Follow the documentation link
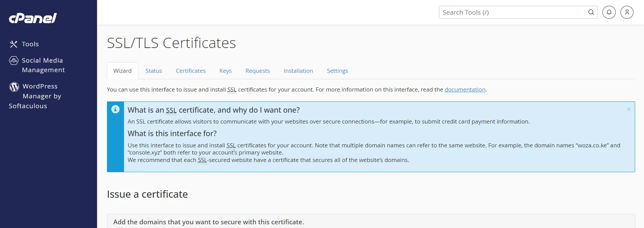The height and width of the screenshot is (228, 644). click(x=465, y=89)
